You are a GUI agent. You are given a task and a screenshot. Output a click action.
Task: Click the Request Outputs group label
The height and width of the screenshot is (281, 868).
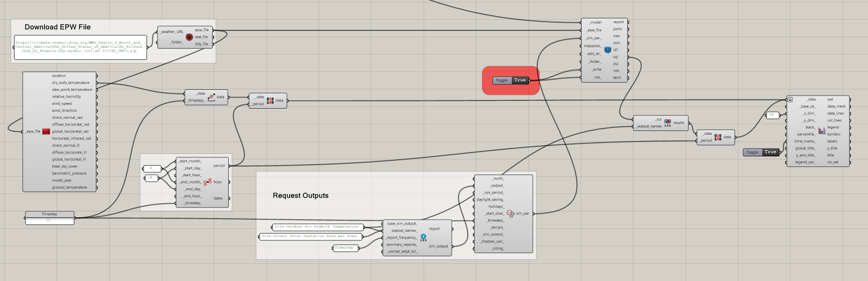pos(300,196)
